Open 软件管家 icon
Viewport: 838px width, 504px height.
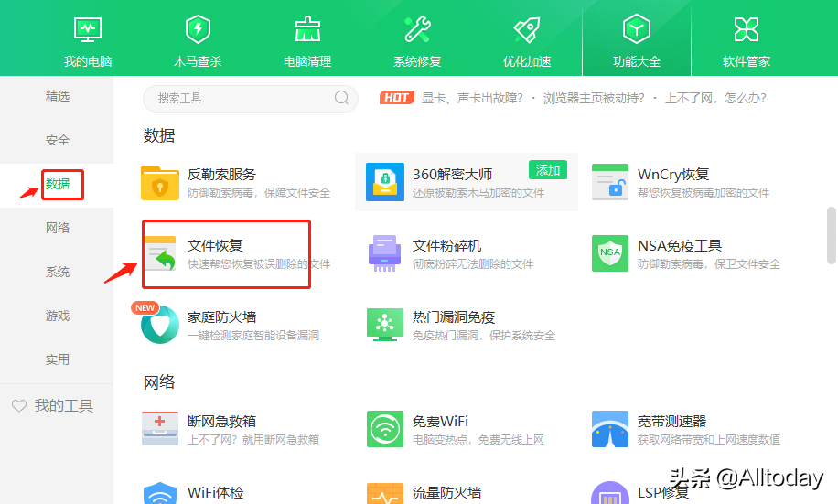pyautogui.click(x=747, y=29)
